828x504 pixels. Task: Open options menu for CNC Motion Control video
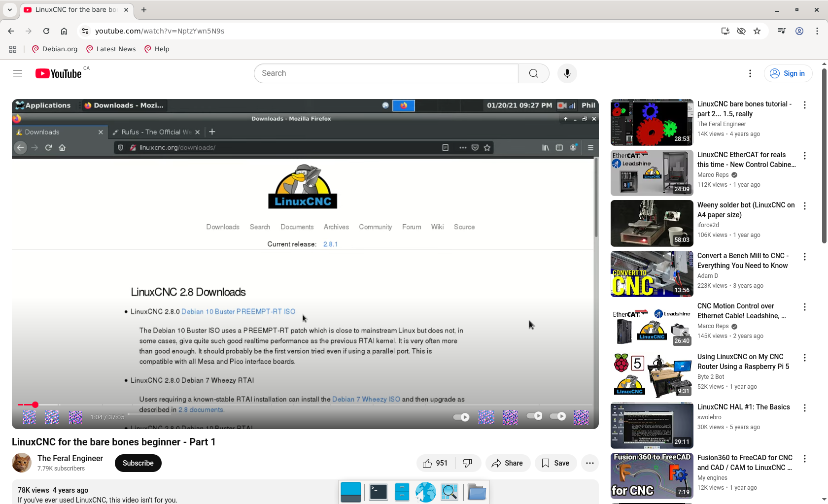click(x=805, y=307)
